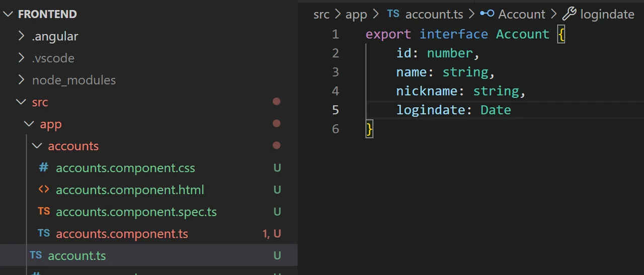Click the 'string' type on line 4
644x275 pixels.
coord(496,91)
